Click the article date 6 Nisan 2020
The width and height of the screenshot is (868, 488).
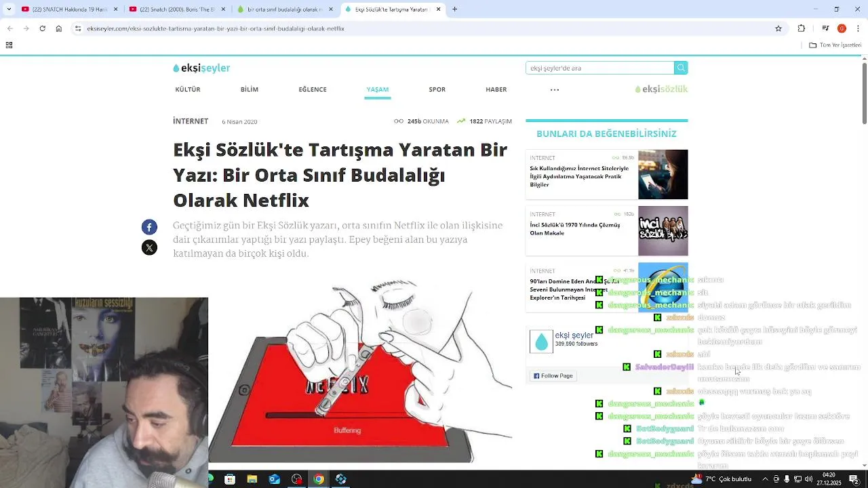coord(239,122)
